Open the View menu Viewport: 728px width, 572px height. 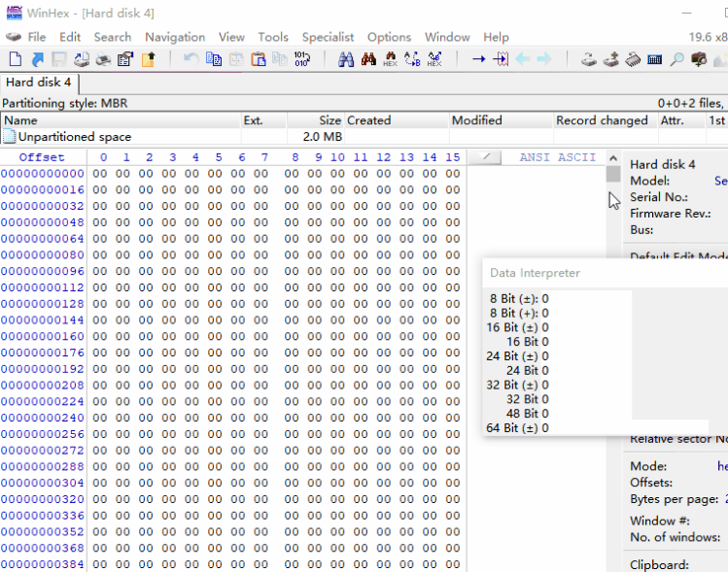click(x=231, y=37)
